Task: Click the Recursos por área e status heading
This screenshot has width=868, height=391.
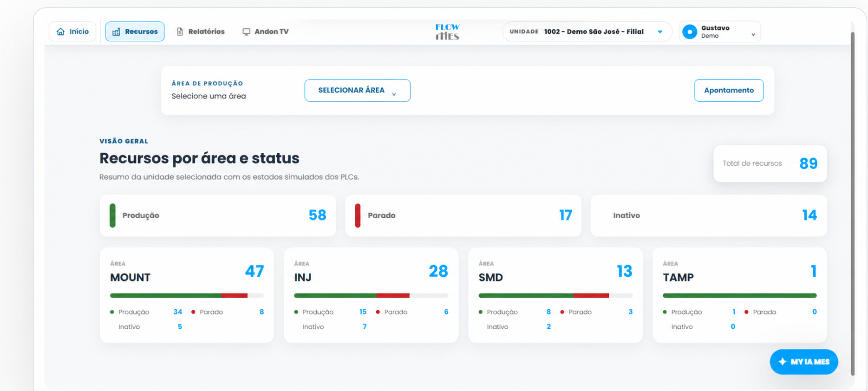Action: click(199, 158)
